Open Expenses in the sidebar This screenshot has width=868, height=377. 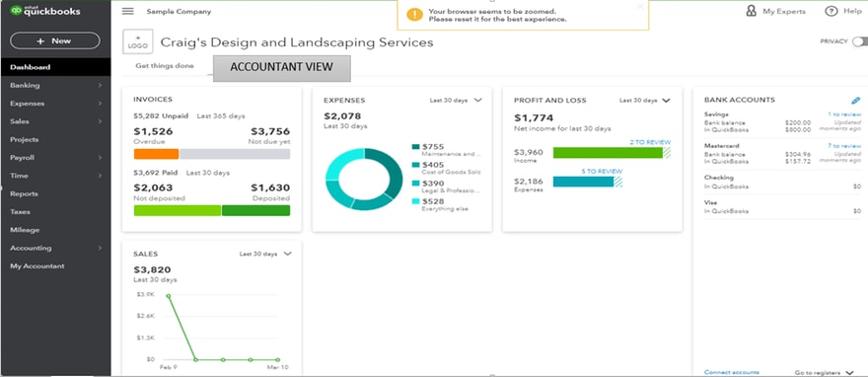coord(55,104)
